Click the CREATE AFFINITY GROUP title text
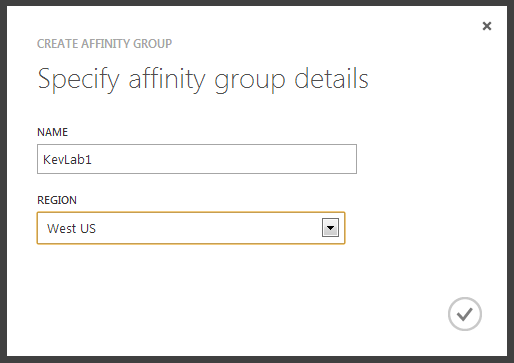This screenshot has height=363, width=514. [104, 44]
